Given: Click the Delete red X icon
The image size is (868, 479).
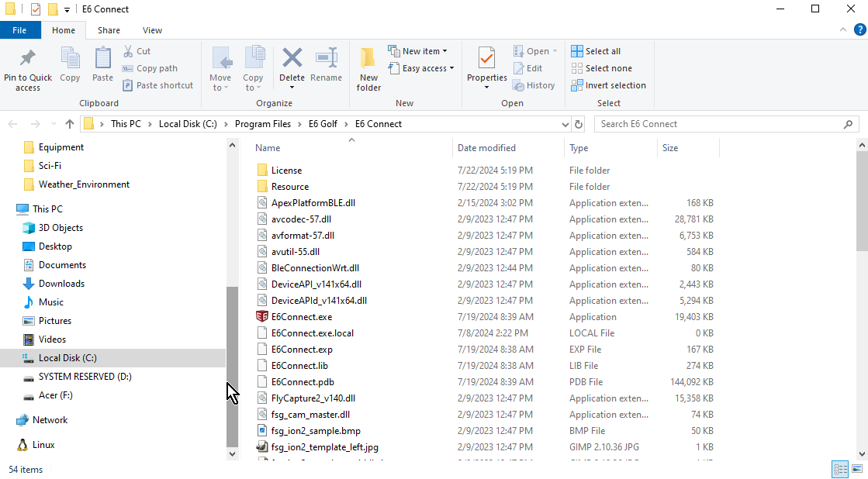Looking at the screenshot, I should [292, 57].
